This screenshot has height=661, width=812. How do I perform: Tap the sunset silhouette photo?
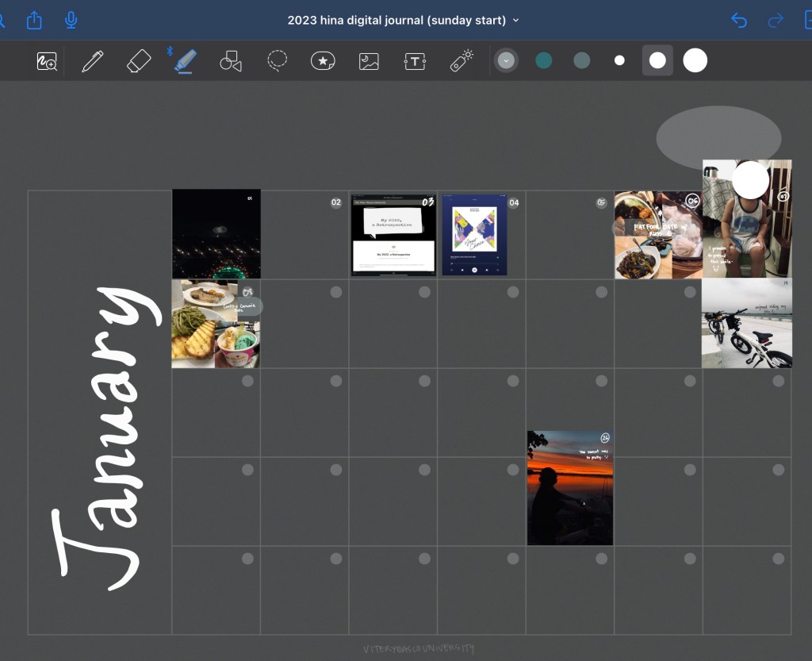pos(570,488)
